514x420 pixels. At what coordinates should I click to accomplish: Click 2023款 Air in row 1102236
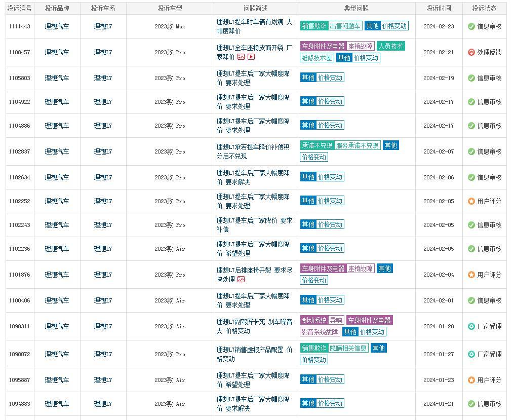coord(170,249)
